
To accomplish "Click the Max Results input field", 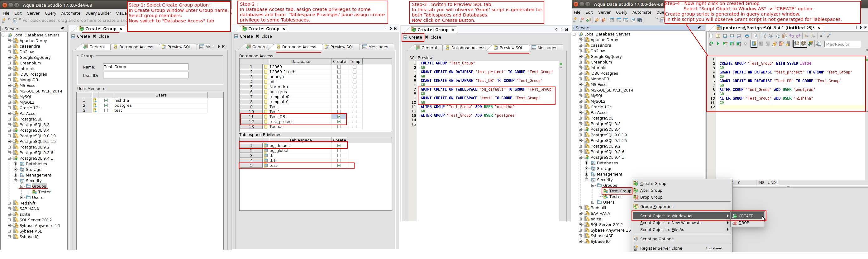I will [842, 44].
